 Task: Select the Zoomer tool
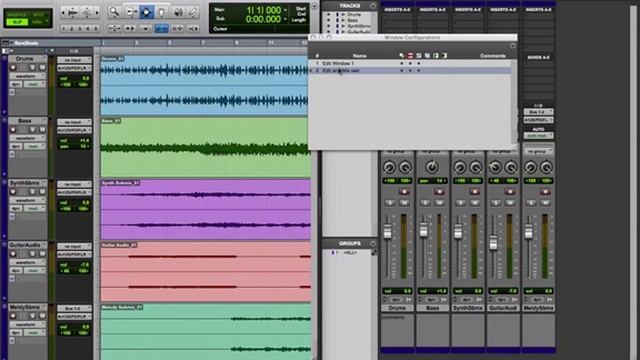(114, 12)
